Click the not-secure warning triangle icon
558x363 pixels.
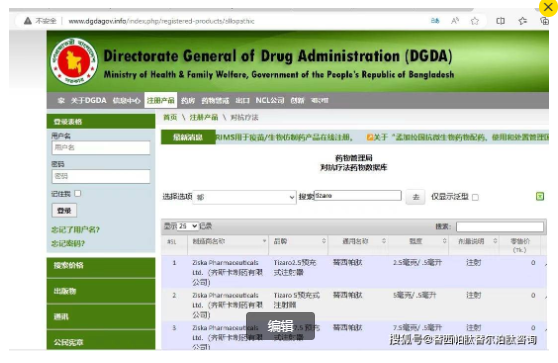pyautogui.click(x=28, y=21)
